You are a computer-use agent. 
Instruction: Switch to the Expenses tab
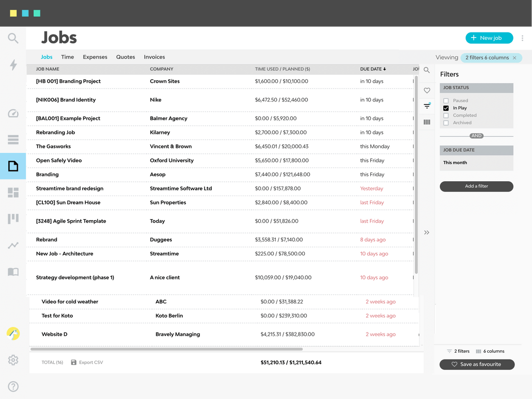click(95, 57)
